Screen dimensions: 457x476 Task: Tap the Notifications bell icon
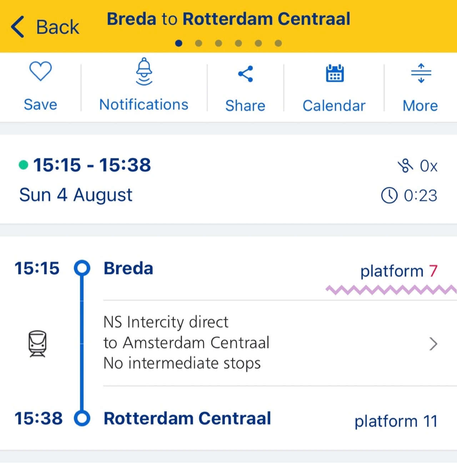[144, 72]
